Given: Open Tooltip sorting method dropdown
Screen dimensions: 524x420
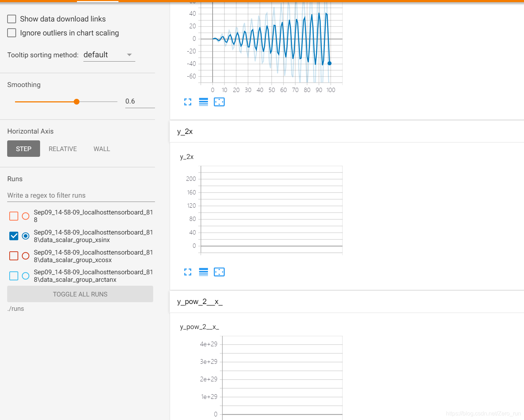Looking at the screenshot, I should coord(109,55).
